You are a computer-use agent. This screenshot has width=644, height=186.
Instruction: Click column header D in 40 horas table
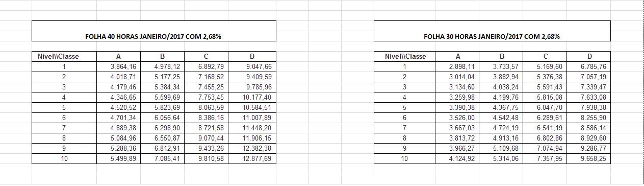252,56
